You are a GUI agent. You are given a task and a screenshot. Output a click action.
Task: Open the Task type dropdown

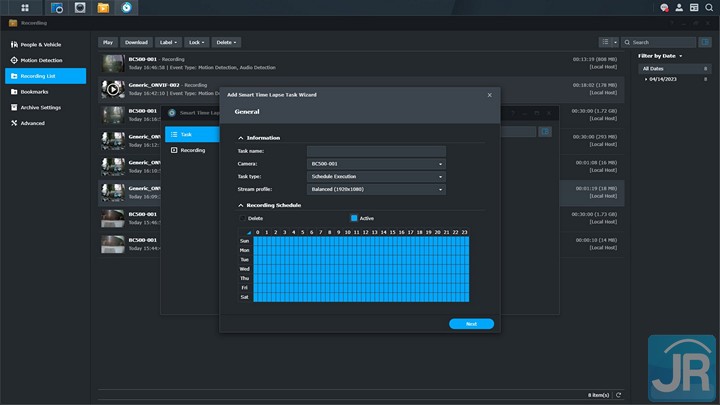(376, 176)
